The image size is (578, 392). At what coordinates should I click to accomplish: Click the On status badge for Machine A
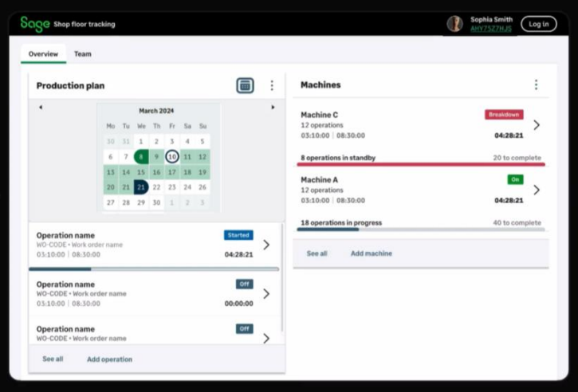(x=515, y=179)
